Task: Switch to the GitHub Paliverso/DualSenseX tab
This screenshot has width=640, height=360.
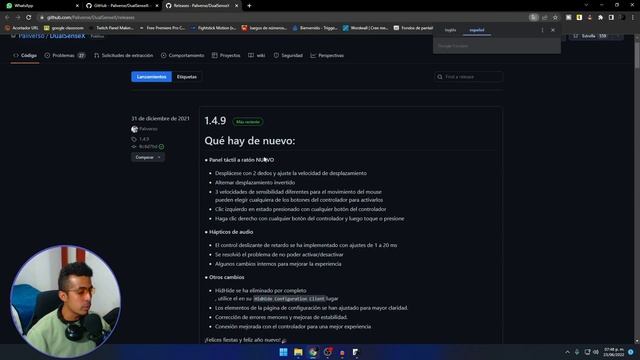Action: point(122,6)
